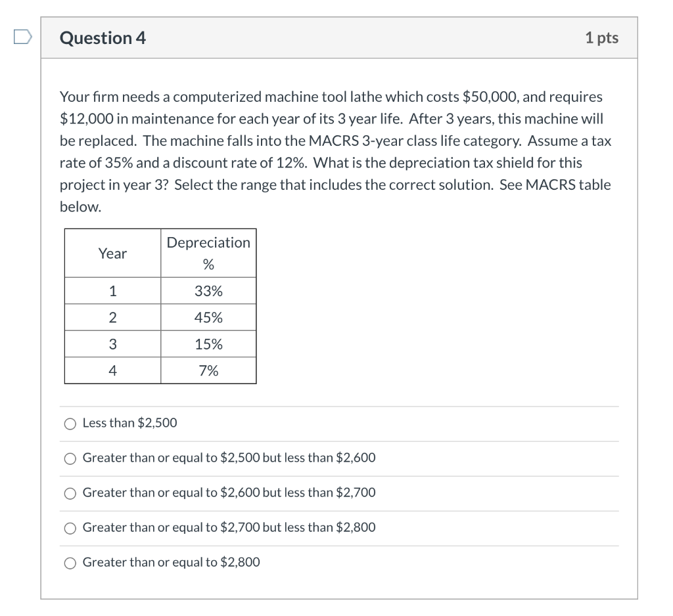Select 'Greater than or equal to $2,600 but less than $2,700'
Image resolution: width=673 pixels, height=616 pixels.
coord(70,493)
